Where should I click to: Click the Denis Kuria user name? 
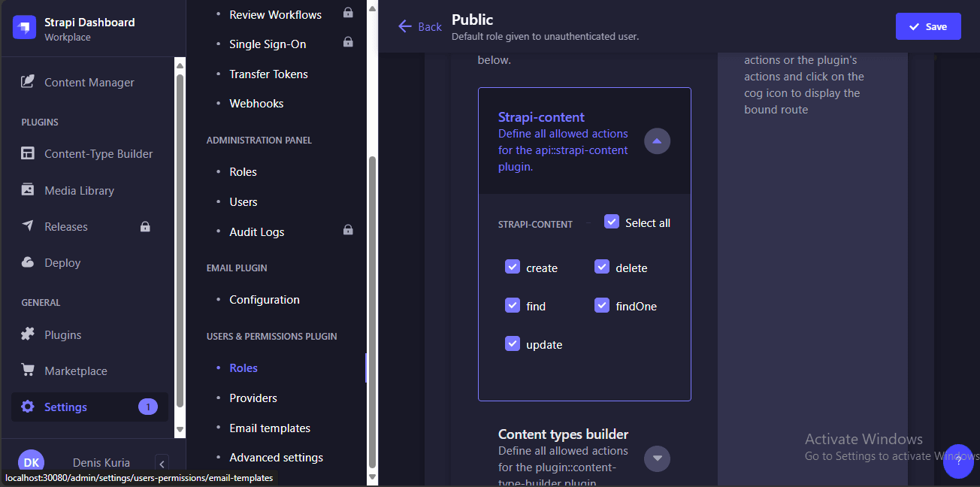(x=101, y=462)
